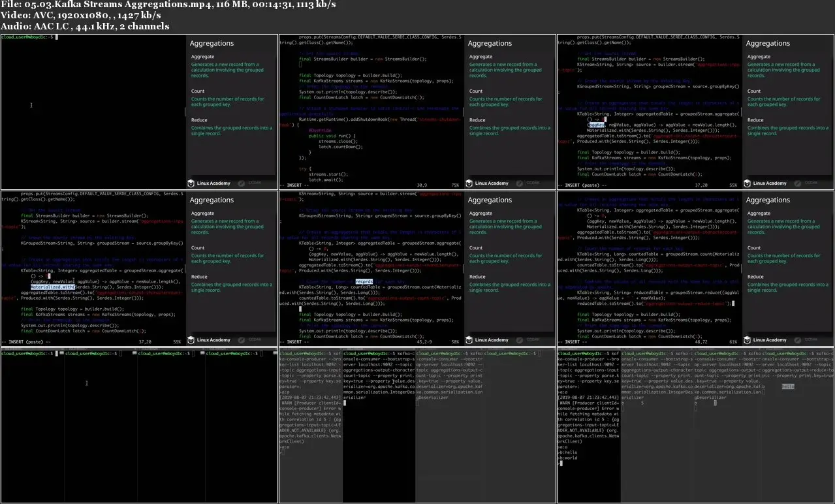Viewport: 835px width, 504px height.
Task: Click the 30,9 cursor position in the status line
Action: coord(422,185)
